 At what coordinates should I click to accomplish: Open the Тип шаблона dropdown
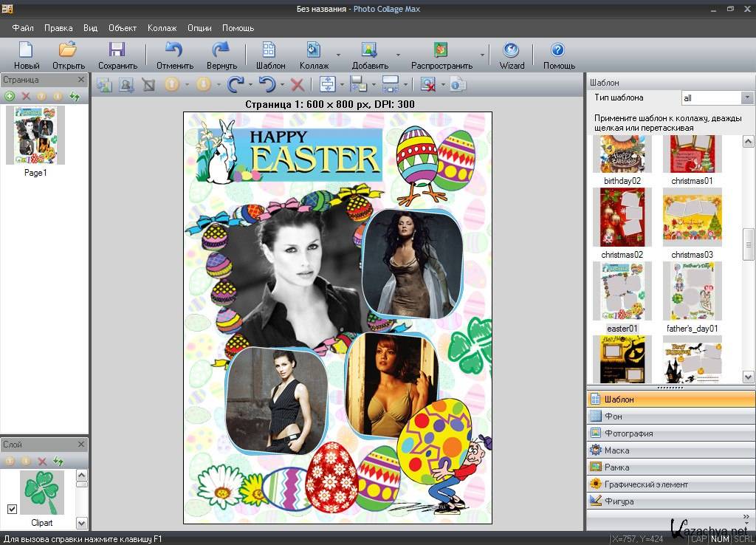point(746,98)
